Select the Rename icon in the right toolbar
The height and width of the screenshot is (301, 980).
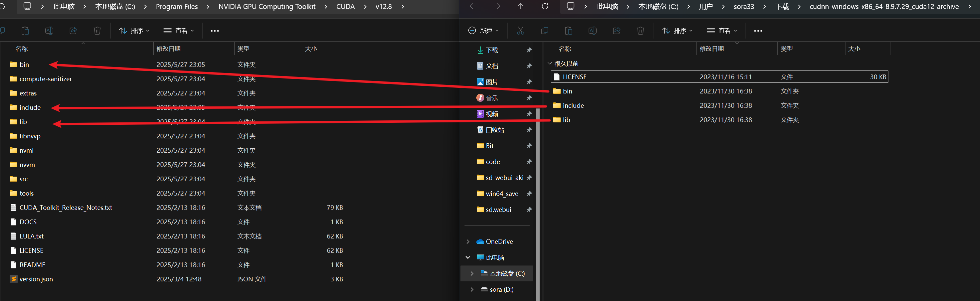pyautogui.click(x=592, y=30)
